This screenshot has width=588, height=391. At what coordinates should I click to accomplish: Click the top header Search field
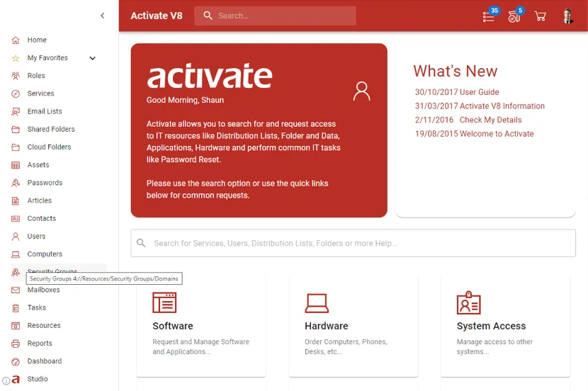point(275,16)
